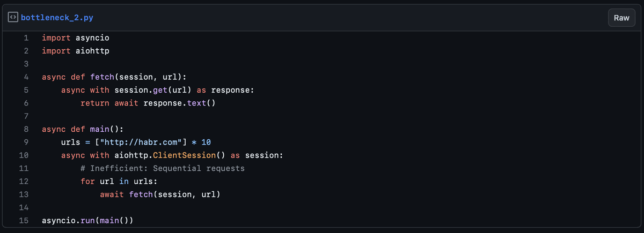The image size is (644, 233).
Task: Click the Raw button
Action: tap(621, 18)
